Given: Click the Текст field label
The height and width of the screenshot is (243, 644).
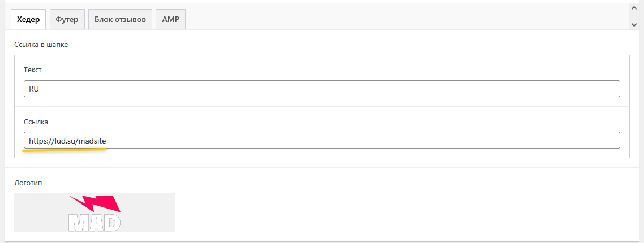Looking at the screenshot, I should pos(33,70).
